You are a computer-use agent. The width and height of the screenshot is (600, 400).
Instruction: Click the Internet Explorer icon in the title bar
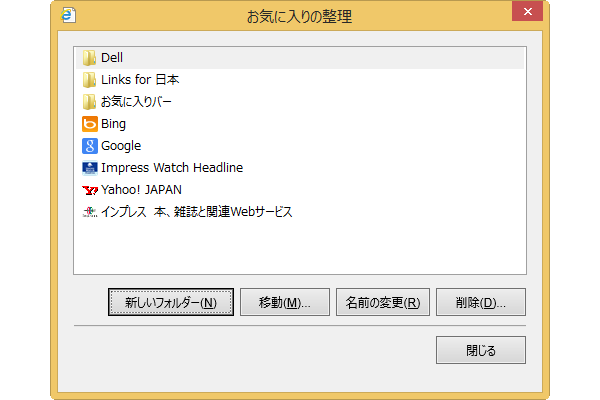[x=68, y=15]
